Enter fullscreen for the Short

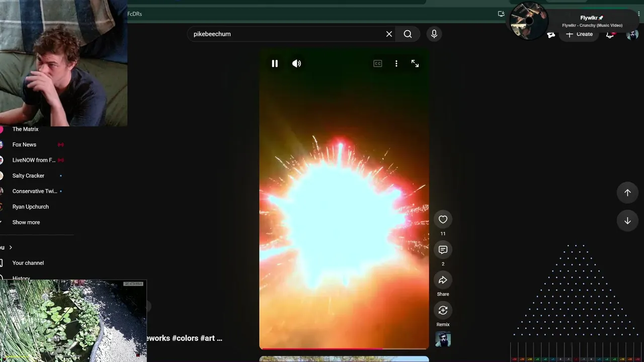click(x=415, y=63)
